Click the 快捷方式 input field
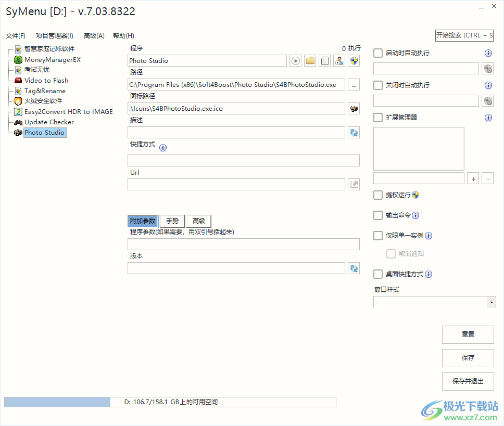This screenshot has width=504, height=426. point(243,161)
